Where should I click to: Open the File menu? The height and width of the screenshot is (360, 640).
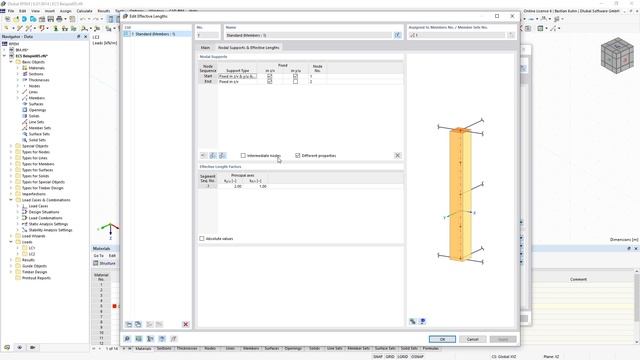coord(11,11)
